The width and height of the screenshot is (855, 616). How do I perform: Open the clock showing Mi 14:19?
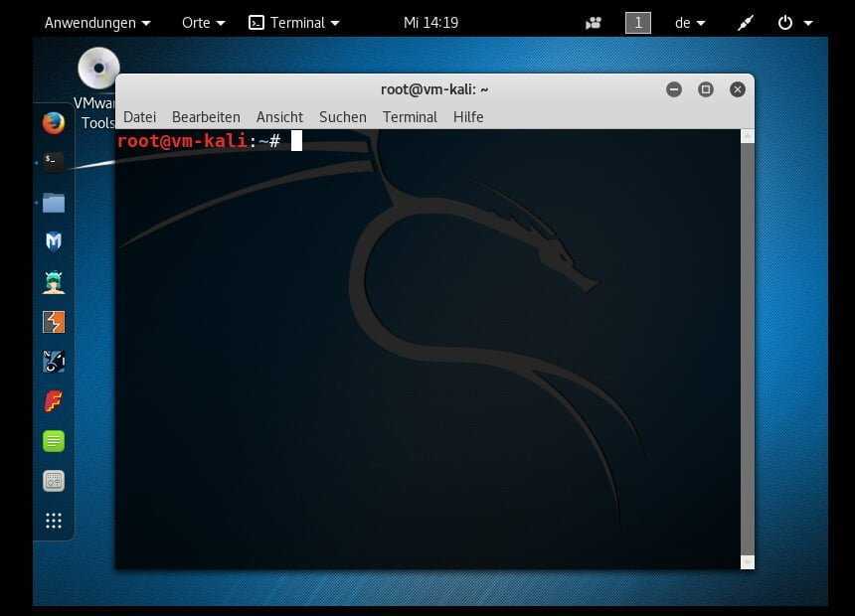(x=430, y=23)
